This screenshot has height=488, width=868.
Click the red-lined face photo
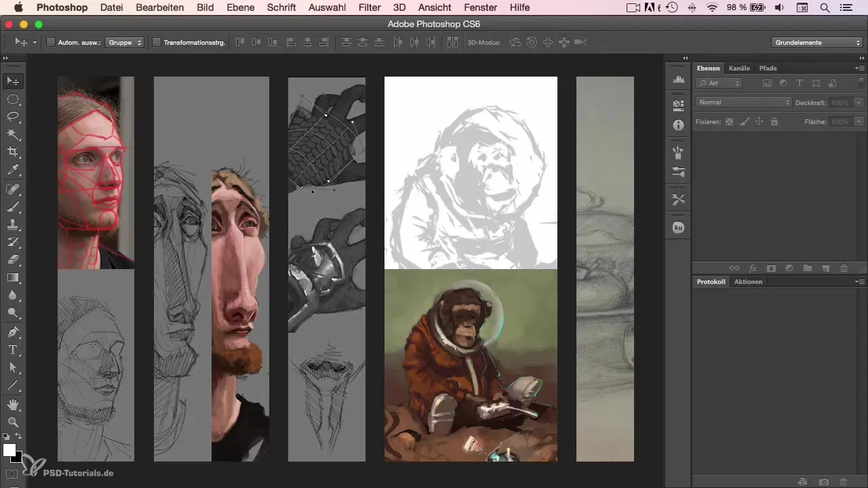[x=96, y=173]
